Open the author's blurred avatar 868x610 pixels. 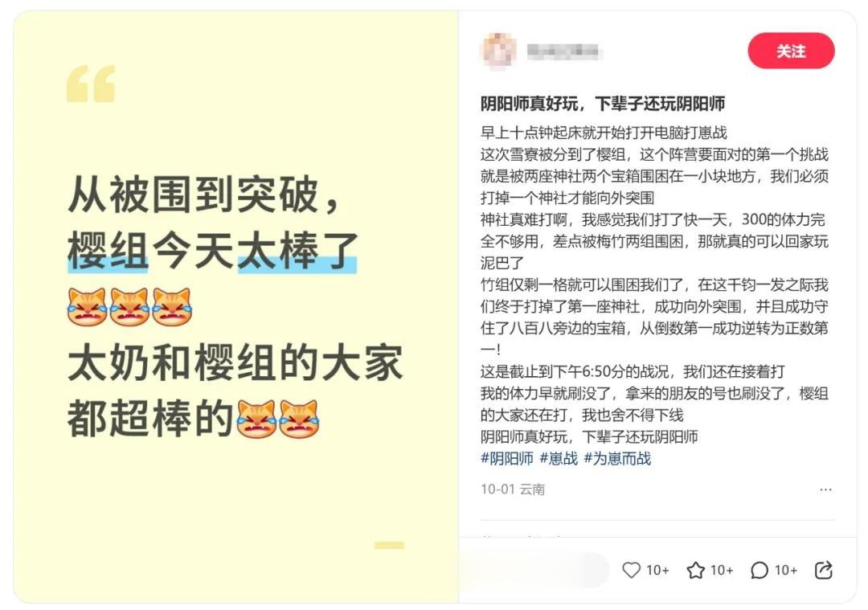coord(499,51)
